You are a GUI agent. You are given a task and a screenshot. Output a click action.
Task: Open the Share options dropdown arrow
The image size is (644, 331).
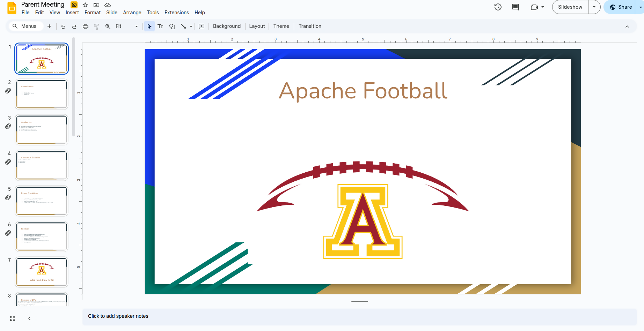click(x=641, y=7)
